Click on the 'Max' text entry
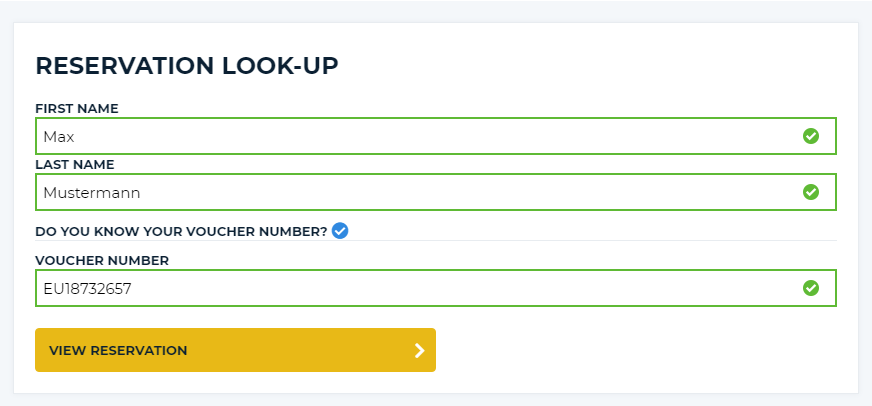The width and height of the screenshot is (872, 406). 59,137
